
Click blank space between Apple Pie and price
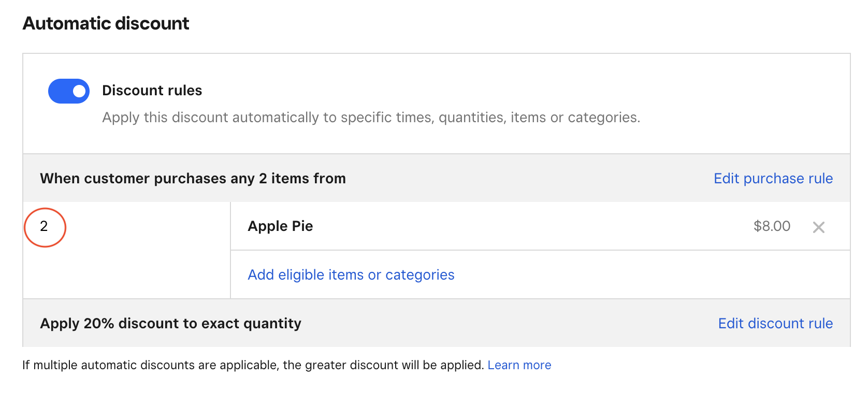(x=518, y=226)
